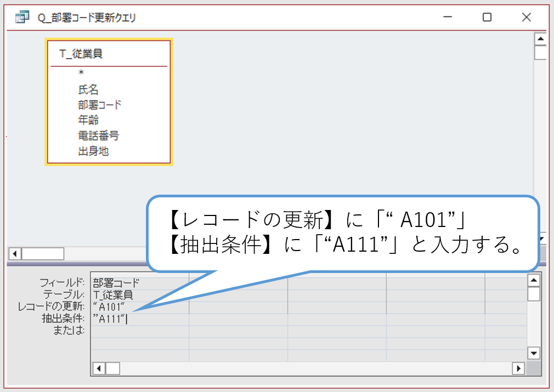The height and width of the screenshot is (392, 554).
Task: Click the design grid's horizontal scrollbar left arrow
Action: click(x=98, y=368)
